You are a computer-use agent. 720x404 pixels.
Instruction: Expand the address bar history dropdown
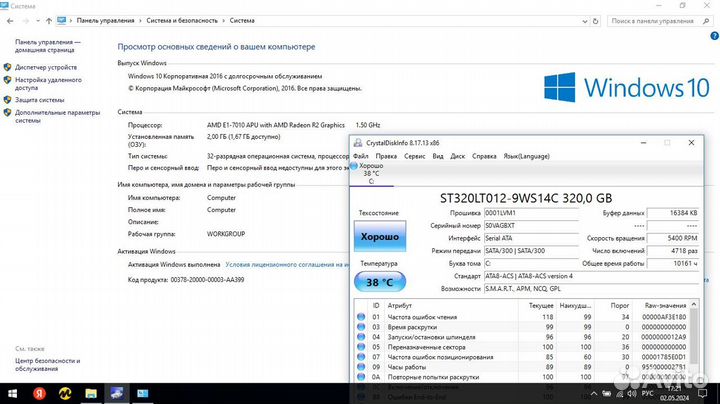(x=584, y=21)
